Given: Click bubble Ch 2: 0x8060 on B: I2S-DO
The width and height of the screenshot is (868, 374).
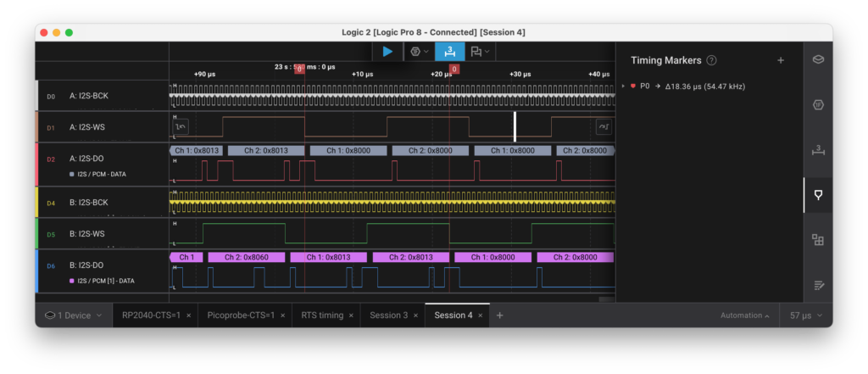Looking at the screenshot, I should (247, 257).
